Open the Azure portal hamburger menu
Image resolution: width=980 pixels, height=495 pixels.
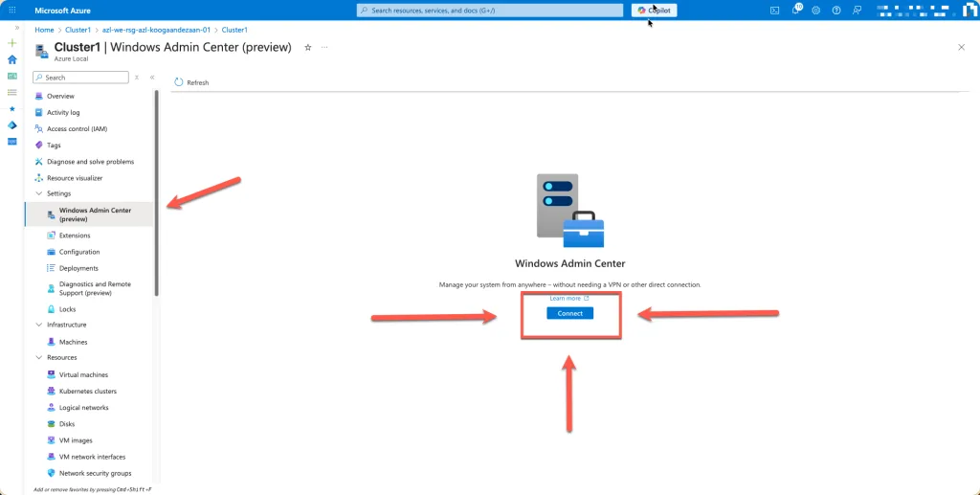tap(12, 11)
